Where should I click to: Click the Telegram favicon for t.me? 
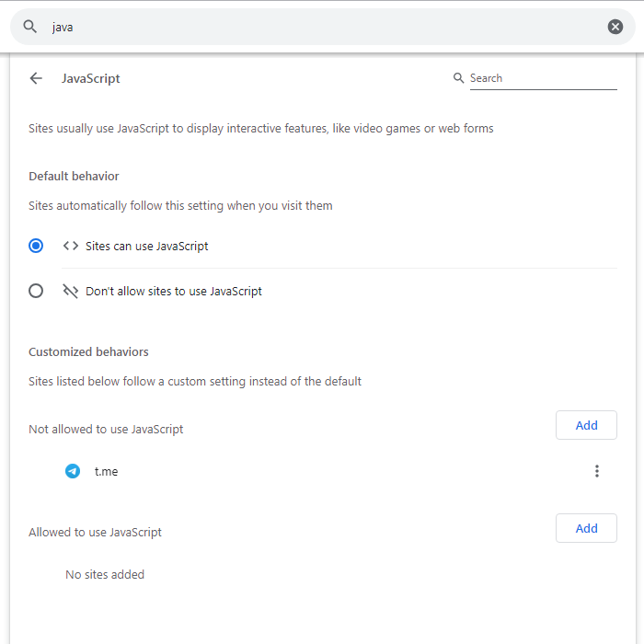[x=73, y=471]
